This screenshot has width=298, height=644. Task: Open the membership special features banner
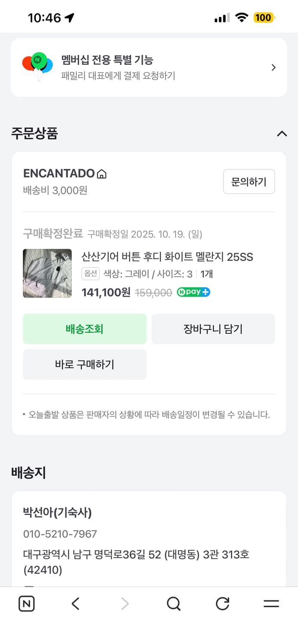[x=149, y=67]
